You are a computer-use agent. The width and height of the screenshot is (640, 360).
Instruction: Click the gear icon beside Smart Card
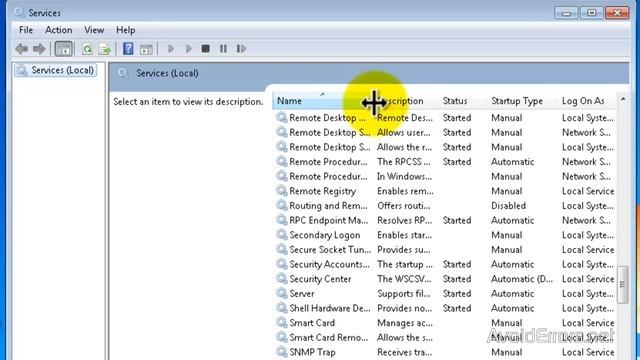click(x=282, y=322)
